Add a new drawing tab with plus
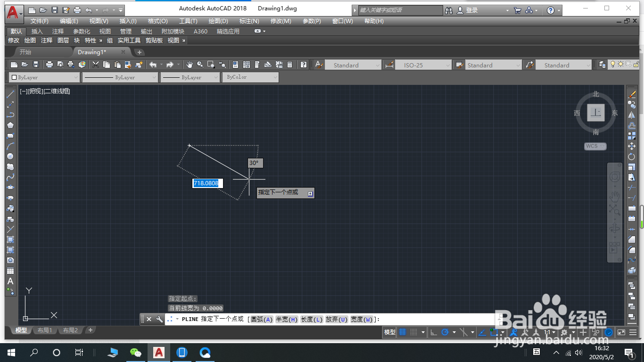This screenshot has width=644, height=362. pos(140,52)
